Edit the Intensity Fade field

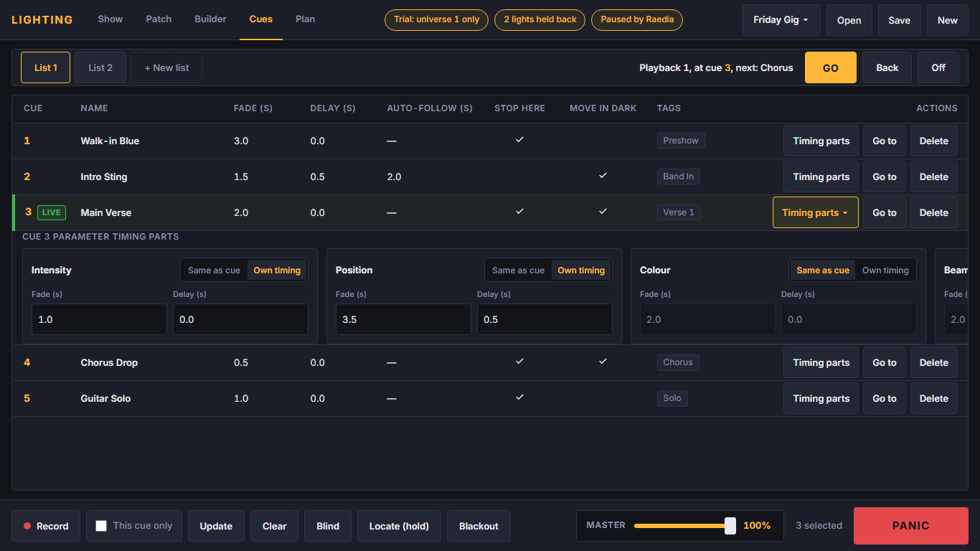(x=99, y=319)
